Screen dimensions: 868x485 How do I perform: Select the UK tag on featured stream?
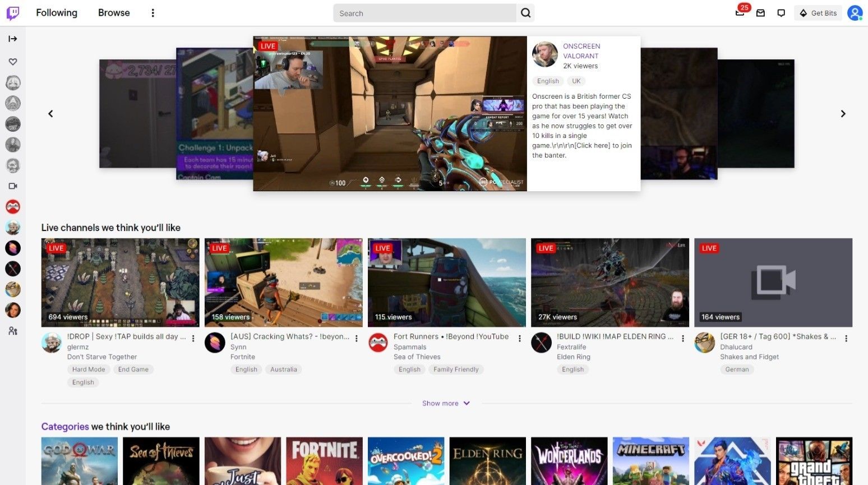576,81
